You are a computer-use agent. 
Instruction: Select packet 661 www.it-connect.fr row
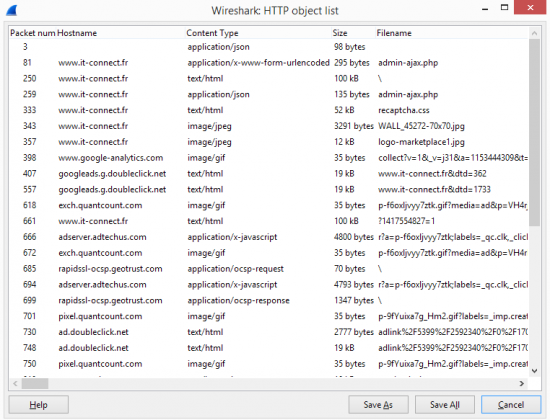(268, 221)
